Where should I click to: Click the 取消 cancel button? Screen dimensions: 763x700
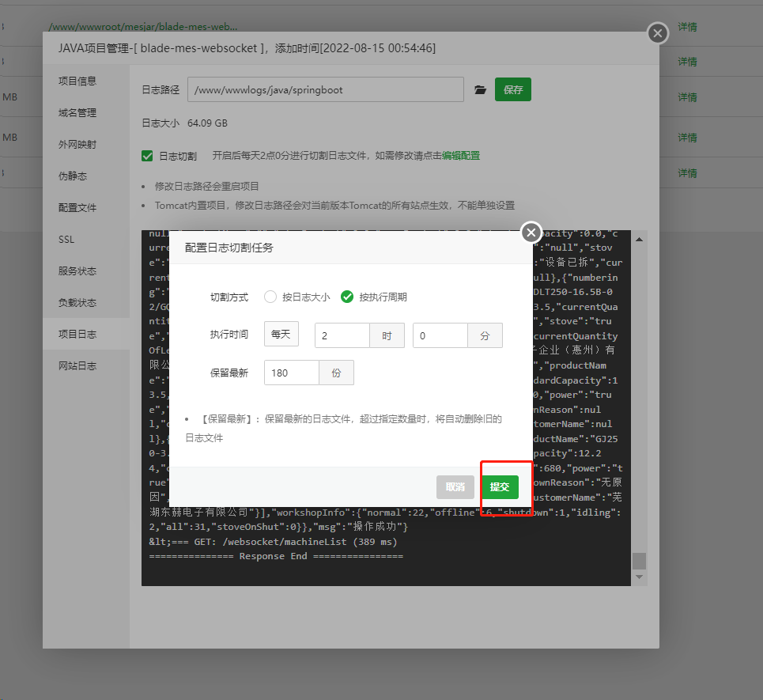pos(455,486)
